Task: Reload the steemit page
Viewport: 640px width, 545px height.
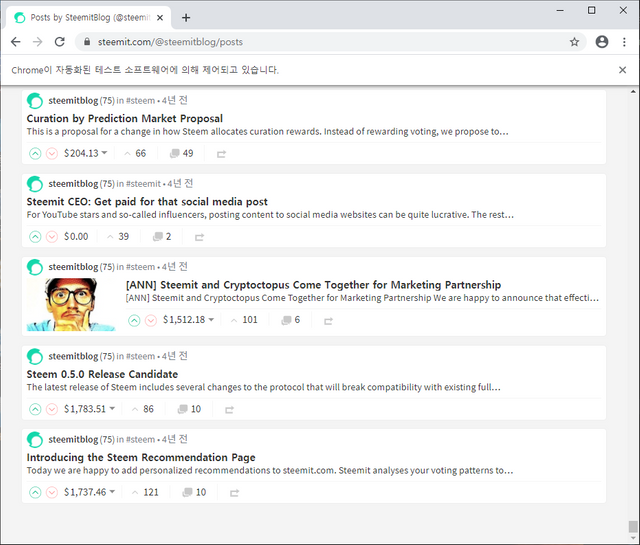Action: coord(59,42)
